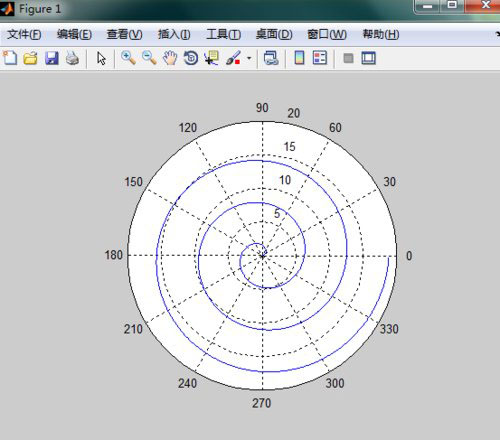Show plot tools and dock figure

click(369, 58)
